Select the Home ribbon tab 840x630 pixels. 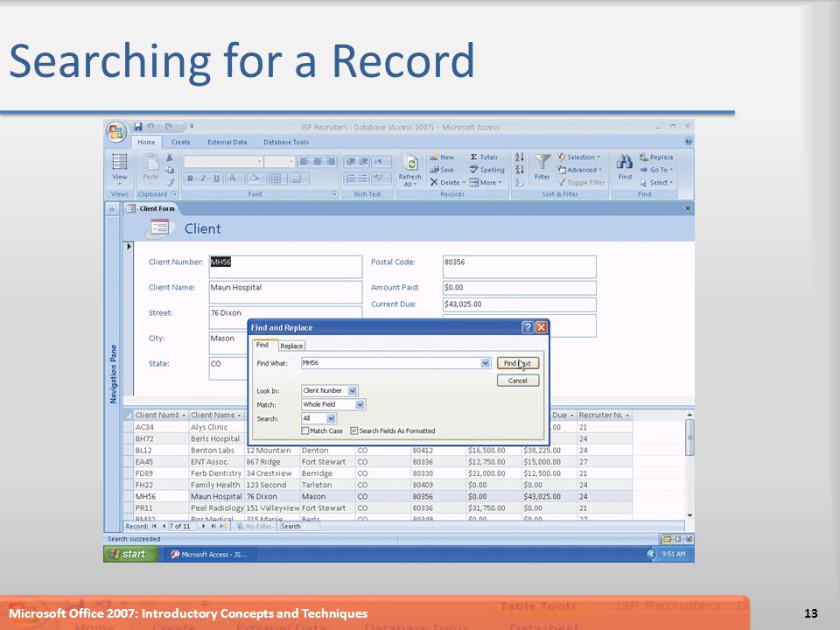(146, 142)
